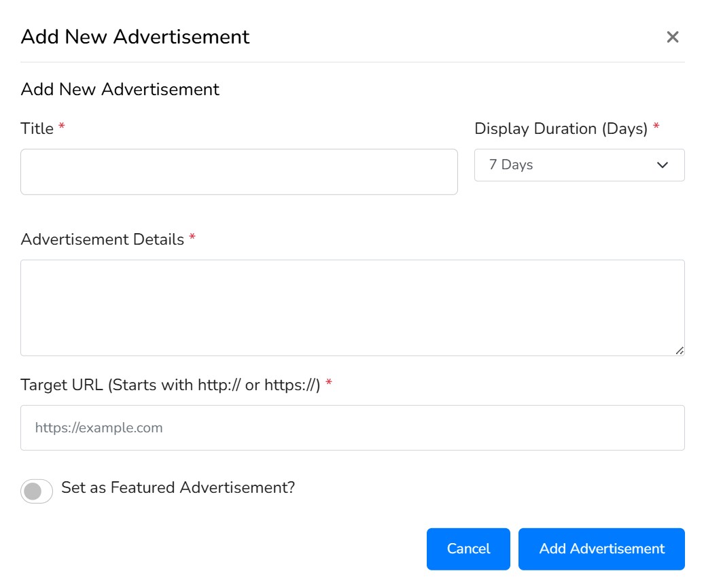Screen dimensions: 704x588
Task: Select the '7 Days' value text
Action: tap(511, 165)
